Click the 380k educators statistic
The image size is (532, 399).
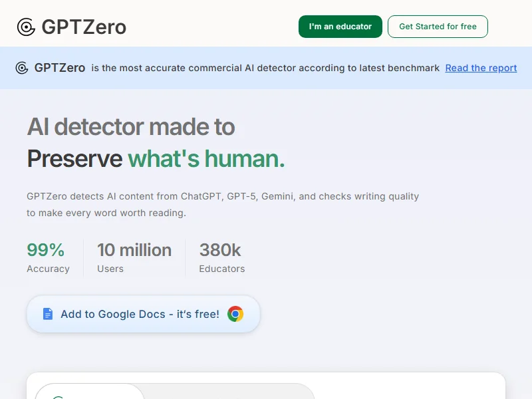tap(220, 250)
